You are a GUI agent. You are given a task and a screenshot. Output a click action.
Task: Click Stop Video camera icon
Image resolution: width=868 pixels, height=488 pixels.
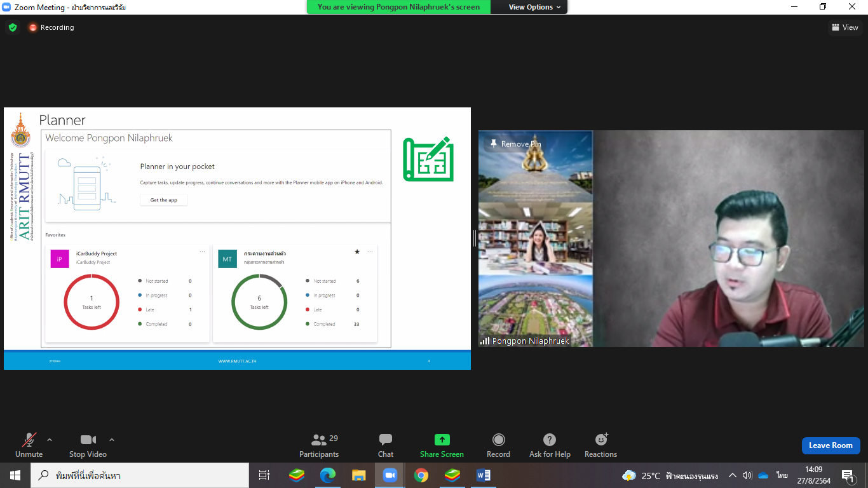(x=88, y=440)
